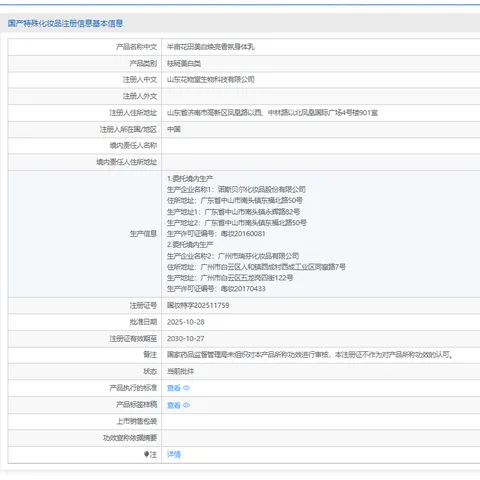Click the 境内责任人名称 label
This screenshot has width=480, height=480.
click(133, 146)
